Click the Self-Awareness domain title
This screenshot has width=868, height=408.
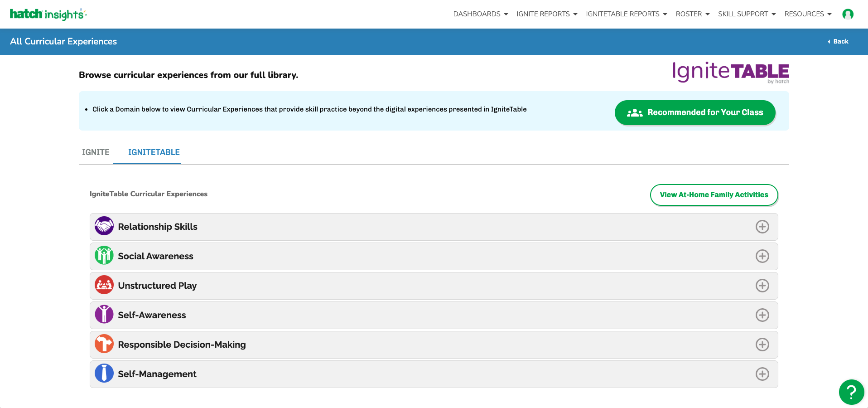click(x=152, y=315)
